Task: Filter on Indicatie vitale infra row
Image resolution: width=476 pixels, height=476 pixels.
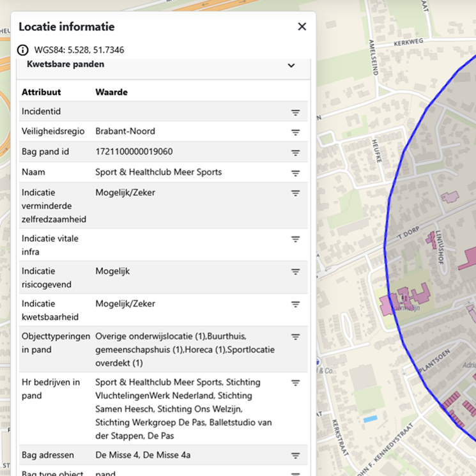Action: [x=295, y=239]
